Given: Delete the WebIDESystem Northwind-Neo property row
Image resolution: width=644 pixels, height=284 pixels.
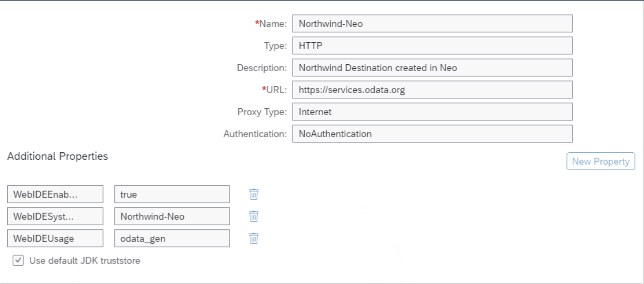Looking at the screenshot, I should (254, 216).
